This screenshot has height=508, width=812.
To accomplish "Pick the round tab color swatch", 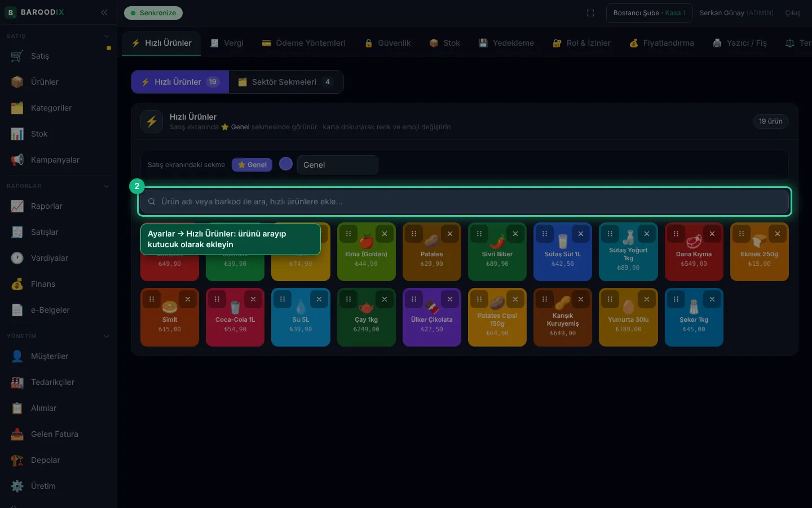I will click(286, 164).
